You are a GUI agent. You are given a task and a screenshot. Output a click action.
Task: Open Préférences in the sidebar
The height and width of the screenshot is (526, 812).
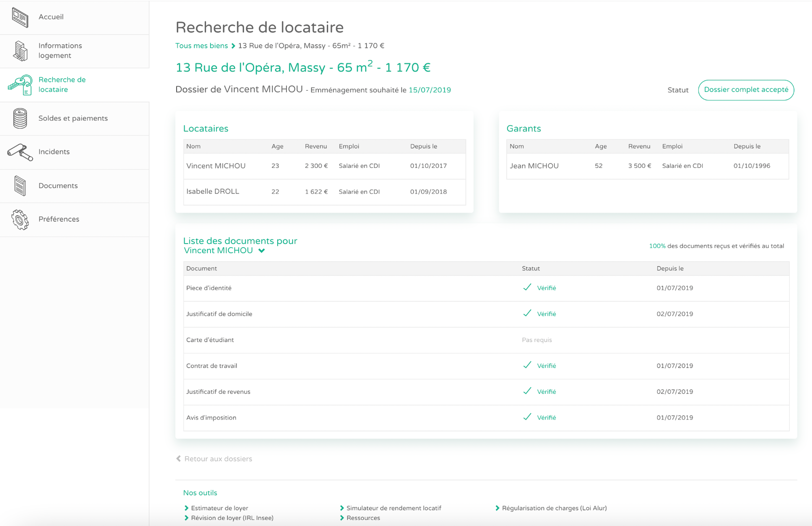[74, 220]
